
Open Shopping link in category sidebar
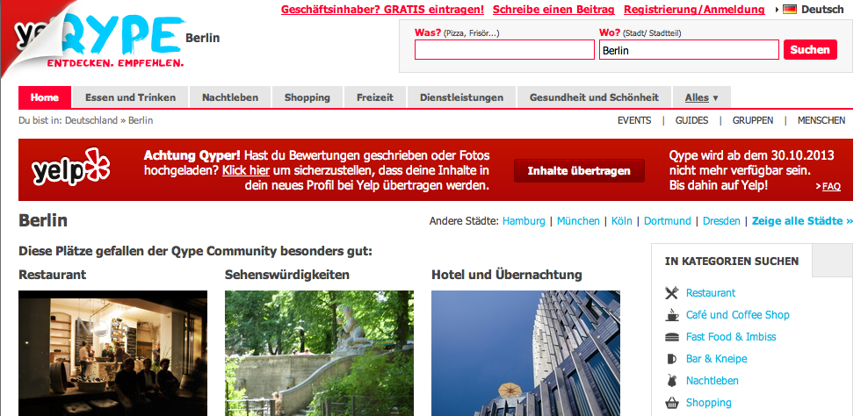pyautogui.click(x=709, y=403)
